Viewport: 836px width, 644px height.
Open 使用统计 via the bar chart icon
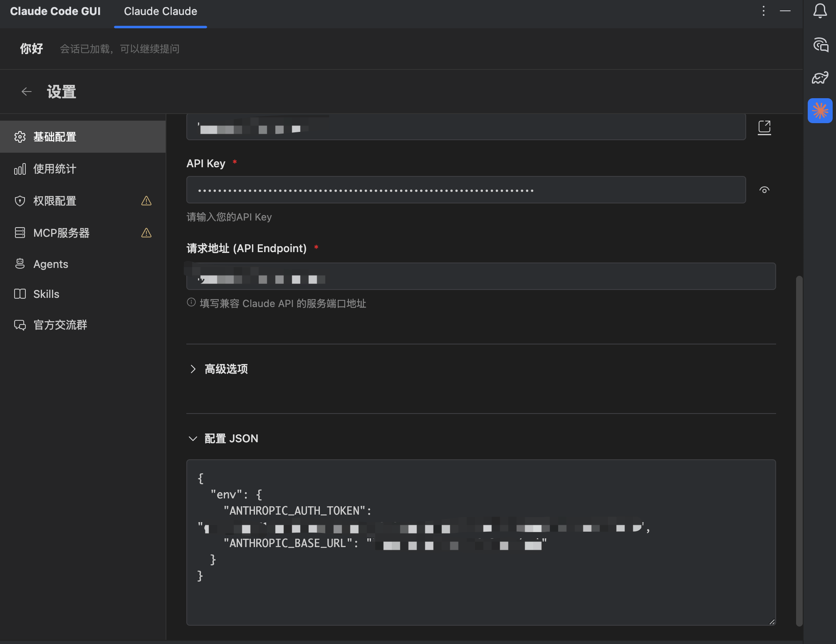pos(20,169)
